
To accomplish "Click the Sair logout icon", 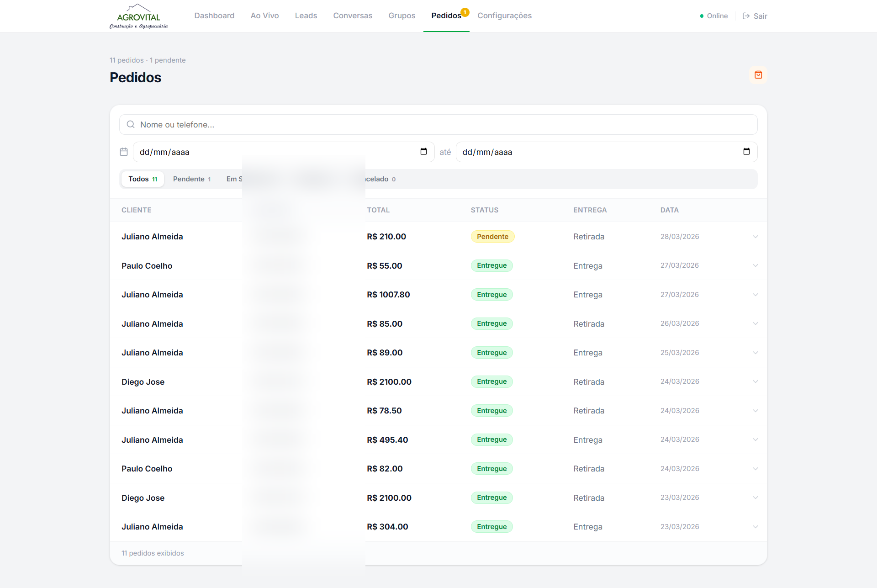I will click(746, 16).
